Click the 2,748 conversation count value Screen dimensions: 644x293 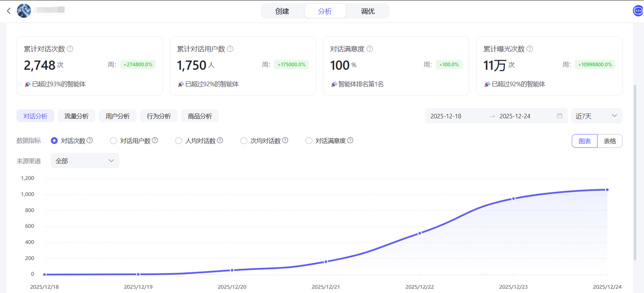pyautogui.click(x=39, y=65)
